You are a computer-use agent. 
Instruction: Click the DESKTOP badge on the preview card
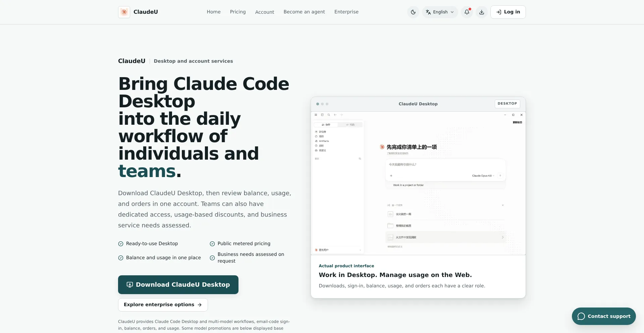(x=507, y=104)
